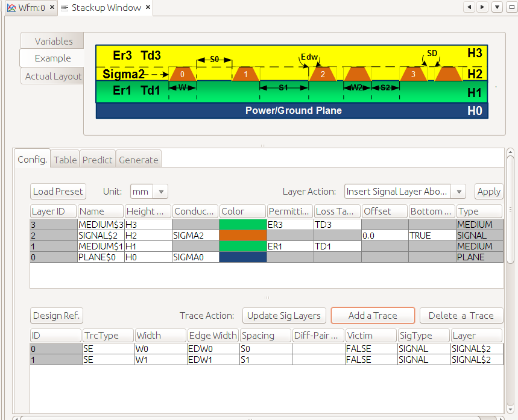Viewport: 518px width, 420px height.
Task: Switch to the Table tab
Action: coord(65,160)
